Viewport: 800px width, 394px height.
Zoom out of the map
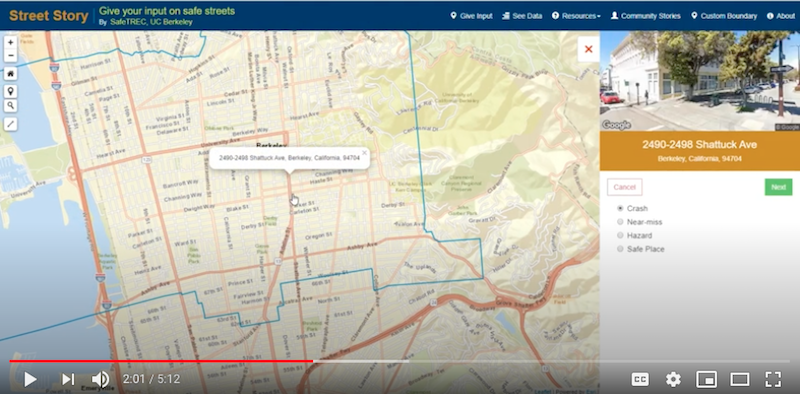click(x=11, y=56)
